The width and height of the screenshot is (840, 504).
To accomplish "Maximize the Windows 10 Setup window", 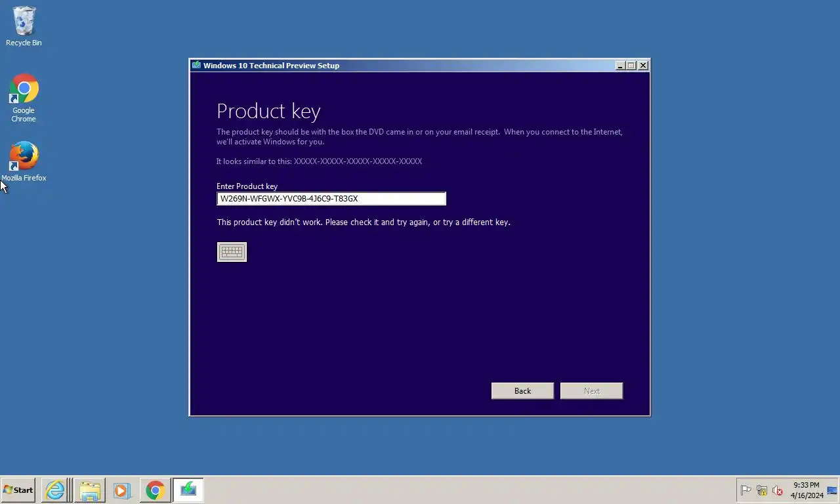I will pos(631,65).
